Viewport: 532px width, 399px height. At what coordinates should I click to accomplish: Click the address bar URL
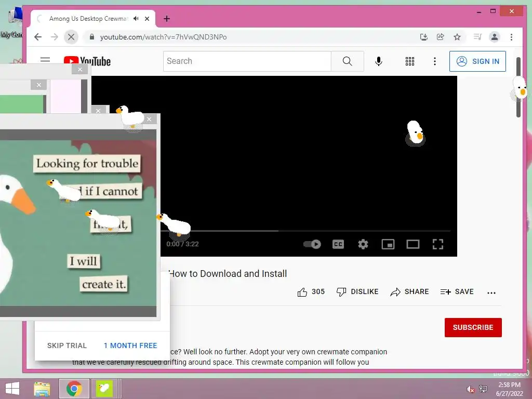coord(163,37)
